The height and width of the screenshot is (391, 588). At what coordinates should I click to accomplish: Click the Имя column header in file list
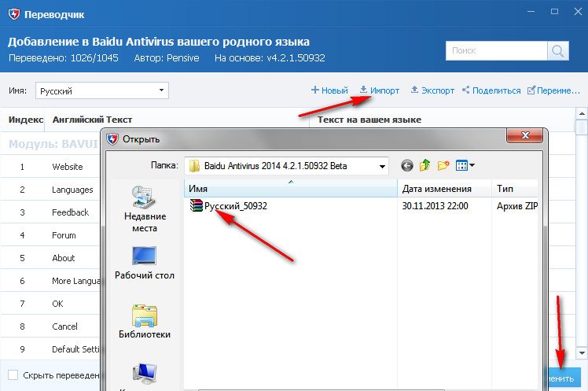tap(291, 188)
